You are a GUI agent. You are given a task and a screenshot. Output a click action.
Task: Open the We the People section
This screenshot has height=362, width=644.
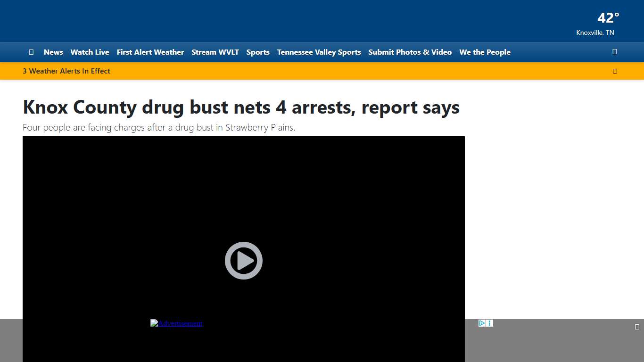click(x=485, y=52)
